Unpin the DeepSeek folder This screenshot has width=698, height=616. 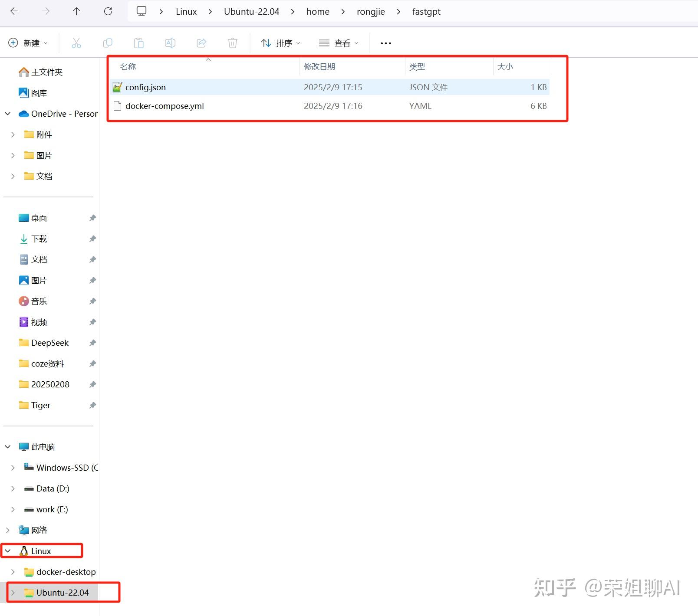click(x=92, y=343)
